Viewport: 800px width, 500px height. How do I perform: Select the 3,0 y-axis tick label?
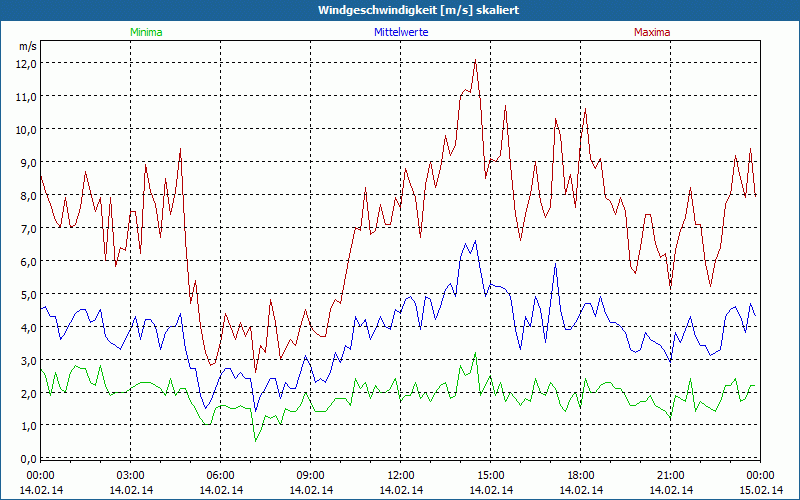(x=26, y=360)
